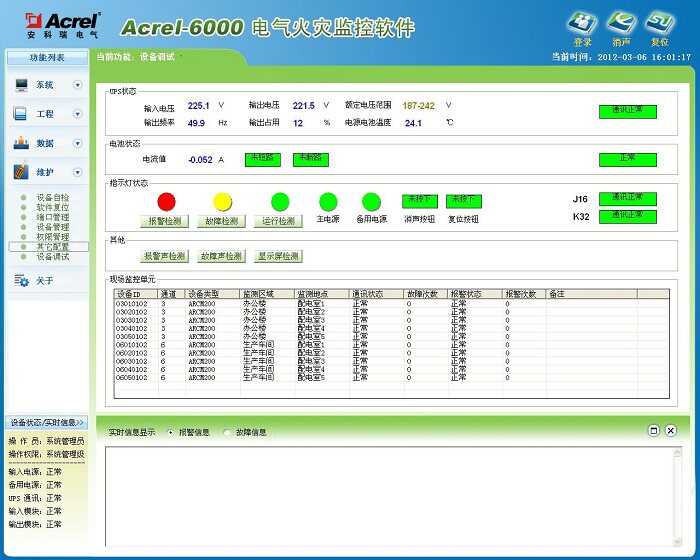
Task: Select table row 03030102
Action: pos(392,320)
